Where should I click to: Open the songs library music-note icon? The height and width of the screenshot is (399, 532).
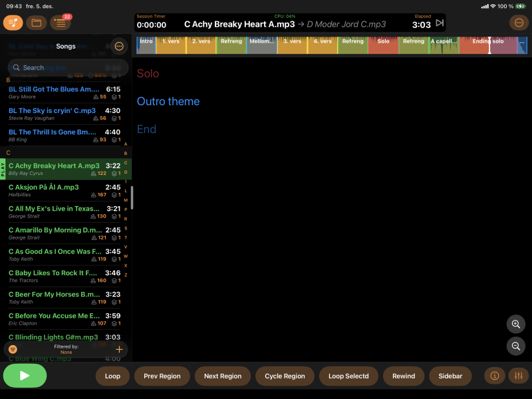[x=13, y=23]
